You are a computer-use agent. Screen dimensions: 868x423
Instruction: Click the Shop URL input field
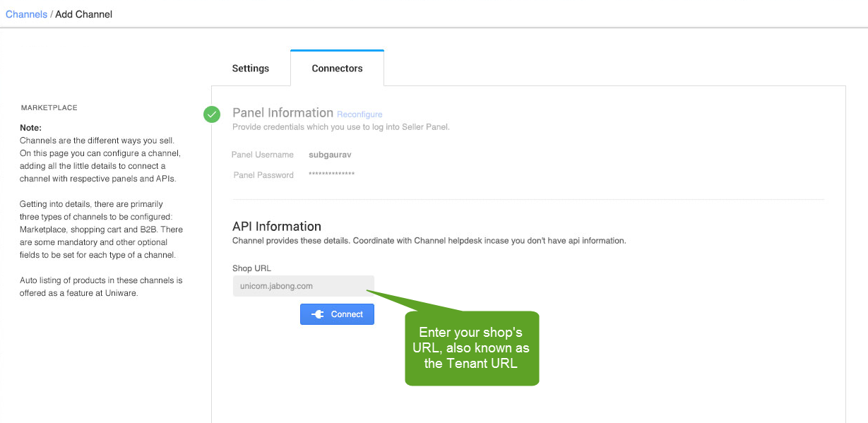[303, 286]
